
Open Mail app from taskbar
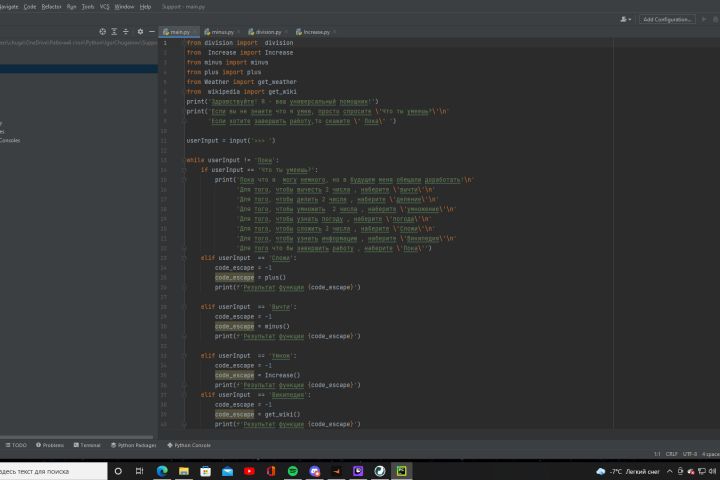[x=227, y=471]
